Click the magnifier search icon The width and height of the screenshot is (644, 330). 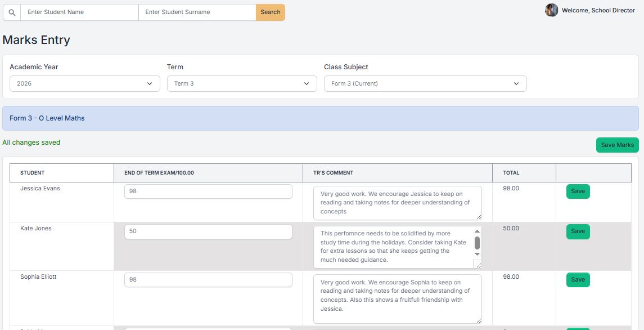coord(12,12)
